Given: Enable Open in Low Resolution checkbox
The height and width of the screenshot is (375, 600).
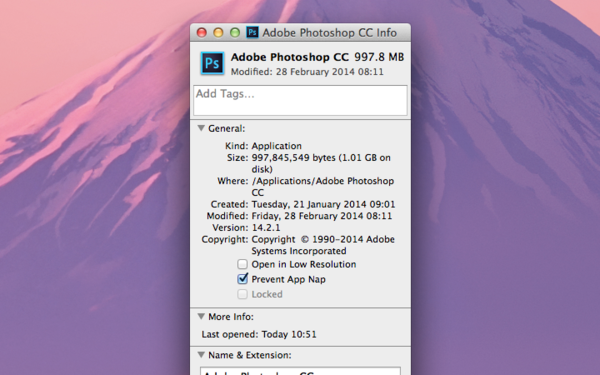Looking at the screenshot, I should 242,264.
